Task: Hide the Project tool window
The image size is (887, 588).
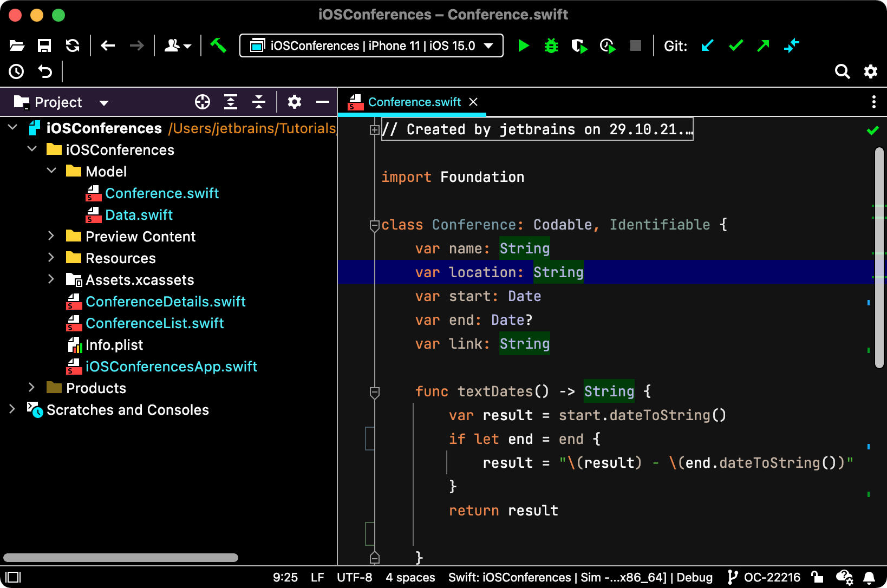Action: [x=323, y=102]
